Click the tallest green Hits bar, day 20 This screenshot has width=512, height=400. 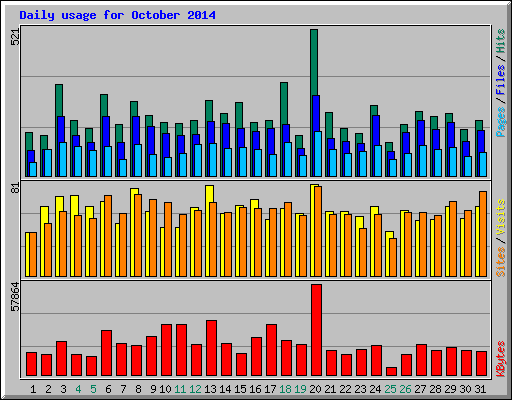click(314, 62)
